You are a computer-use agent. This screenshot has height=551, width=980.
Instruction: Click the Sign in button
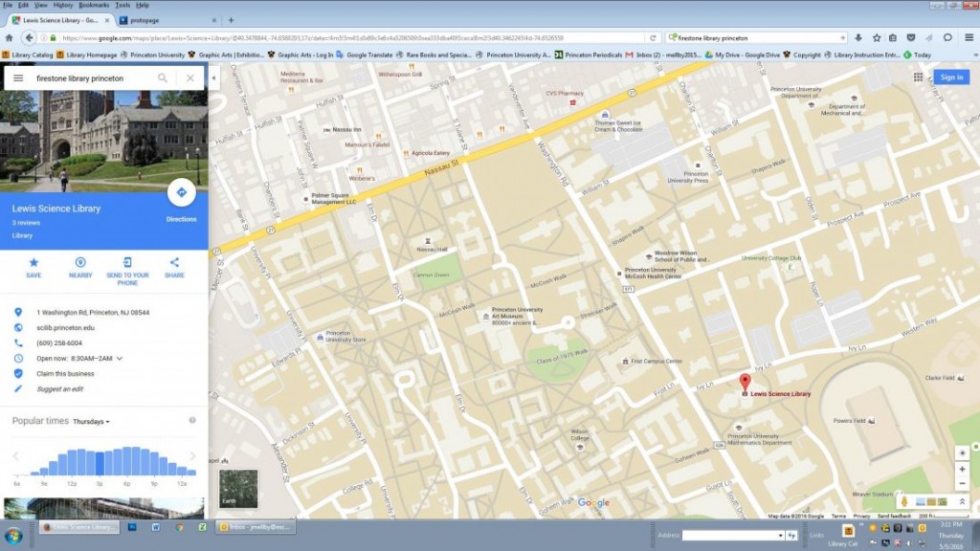(950, 77)
